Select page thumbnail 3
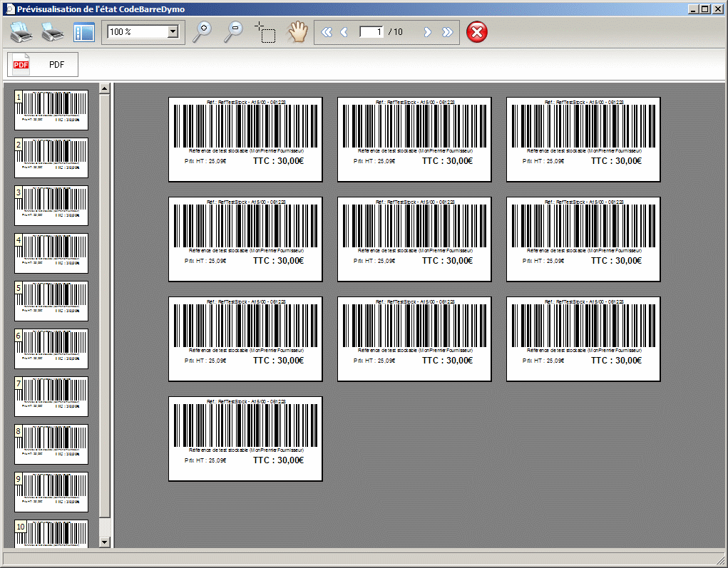This screenshot has height=568, width=728. click(51, 205)
